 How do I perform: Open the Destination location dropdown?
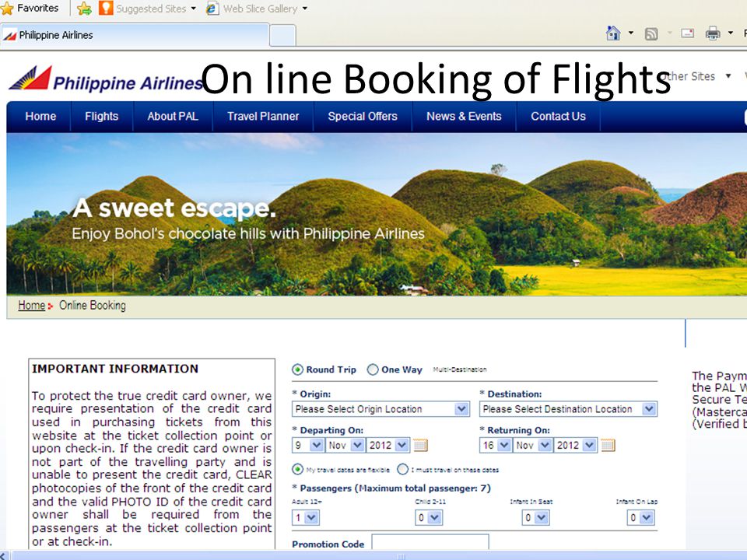click(568, 409)
